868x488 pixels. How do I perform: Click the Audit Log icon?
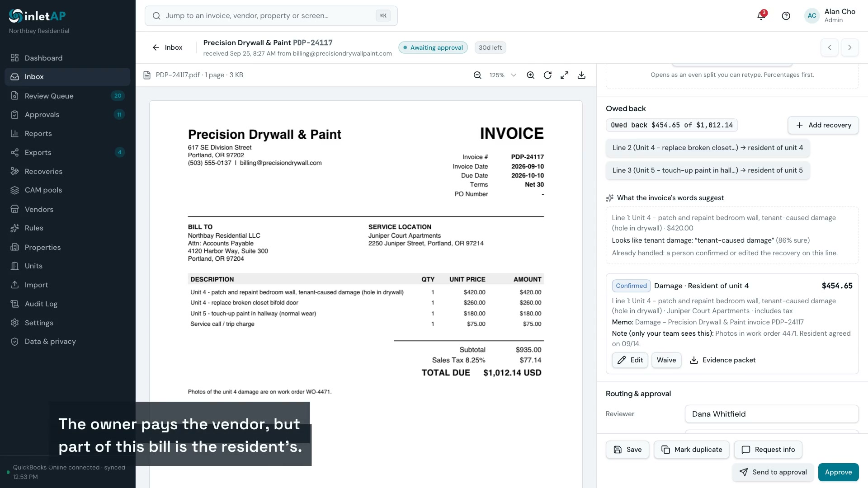(x=15, y=304)
